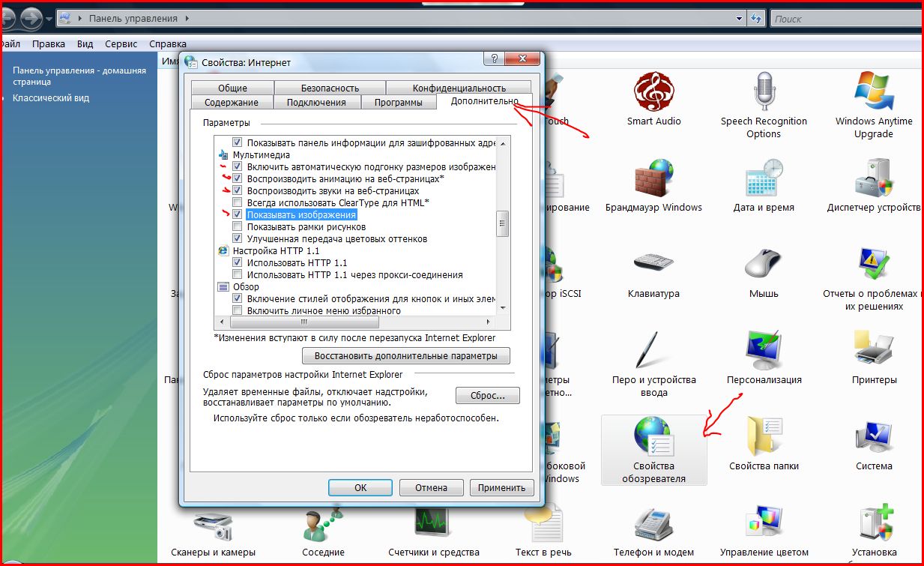This screenshot has height=566, width=924.
Task: Open the Телефон и модем icon
Action: (x=653, y=532)
